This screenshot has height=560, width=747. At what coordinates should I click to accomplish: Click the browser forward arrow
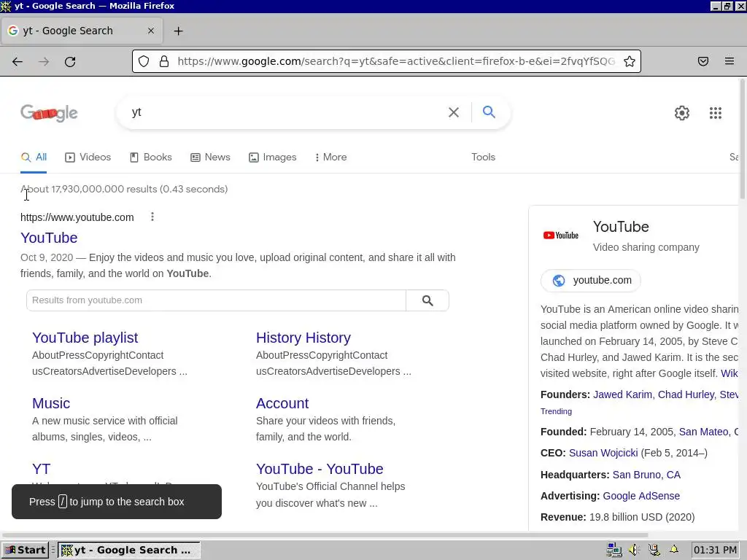click(x=44, y=61)
